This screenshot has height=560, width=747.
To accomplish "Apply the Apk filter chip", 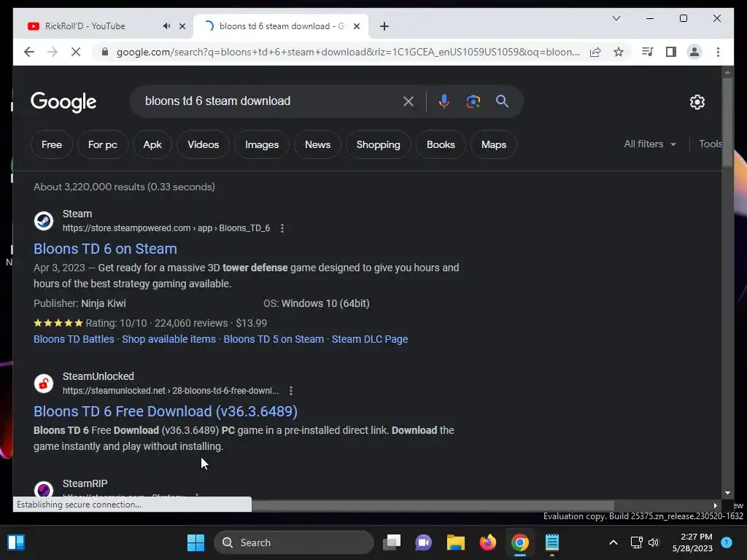I will click(x=152, y=144).
